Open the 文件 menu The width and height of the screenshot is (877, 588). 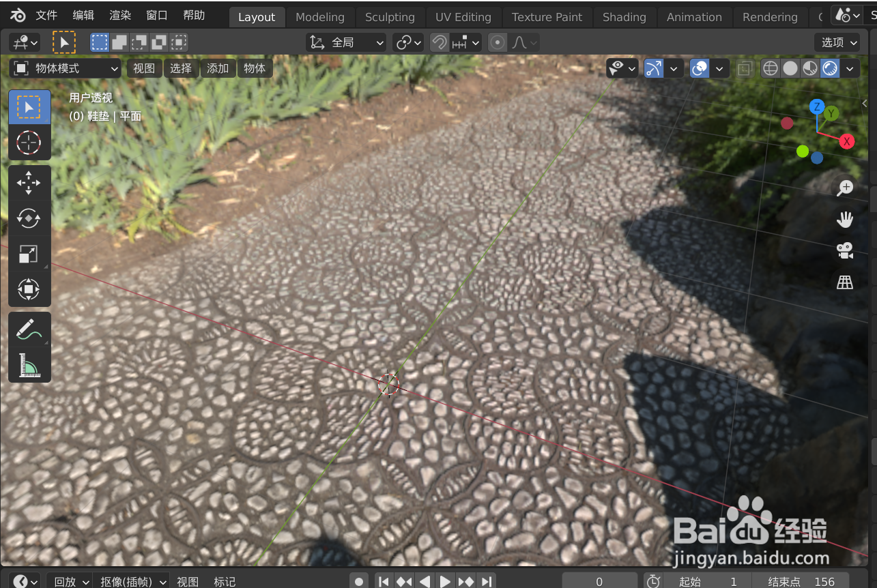tap(46, 15)
